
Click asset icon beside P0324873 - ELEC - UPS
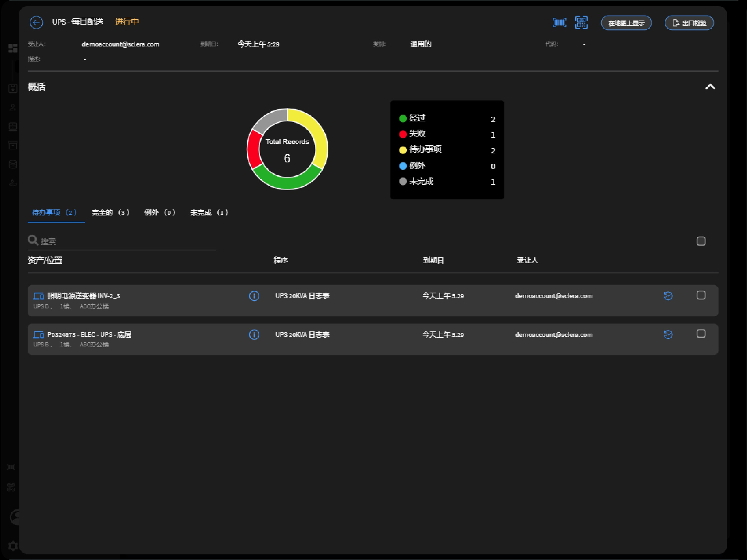point(39,335)
